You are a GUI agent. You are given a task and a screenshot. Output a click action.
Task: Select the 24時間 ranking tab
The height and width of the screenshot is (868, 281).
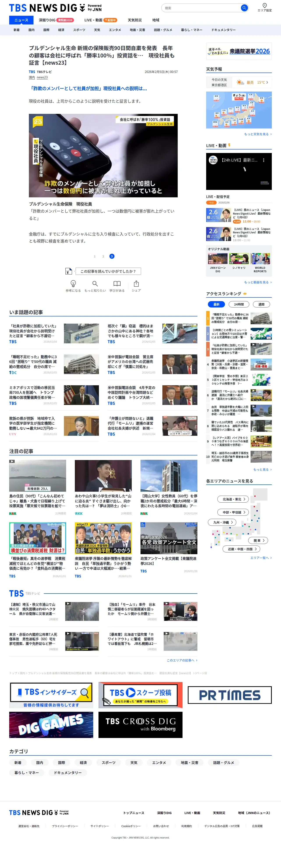click(x=239, y=304)
